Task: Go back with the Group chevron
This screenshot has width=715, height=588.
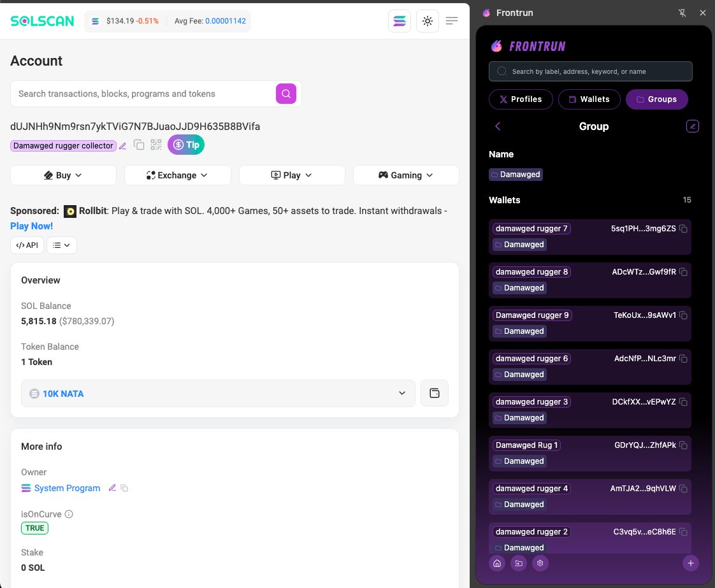Action: [x=498, y=126]
